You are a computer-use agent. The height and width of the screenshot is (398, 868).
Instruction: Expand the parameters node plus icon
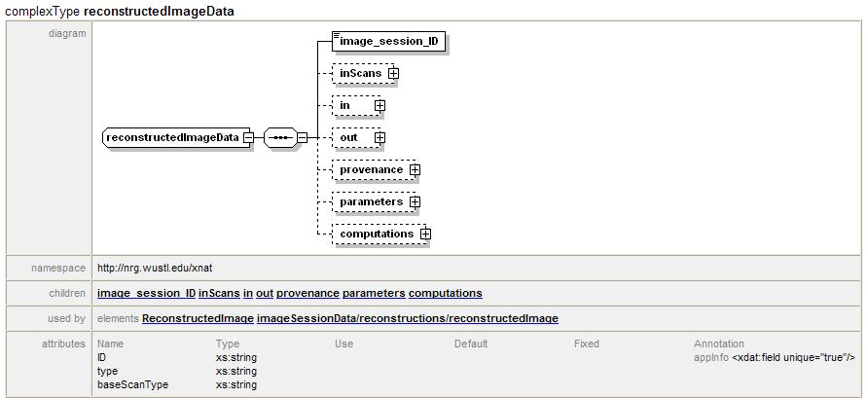click(x=416, y=201)
